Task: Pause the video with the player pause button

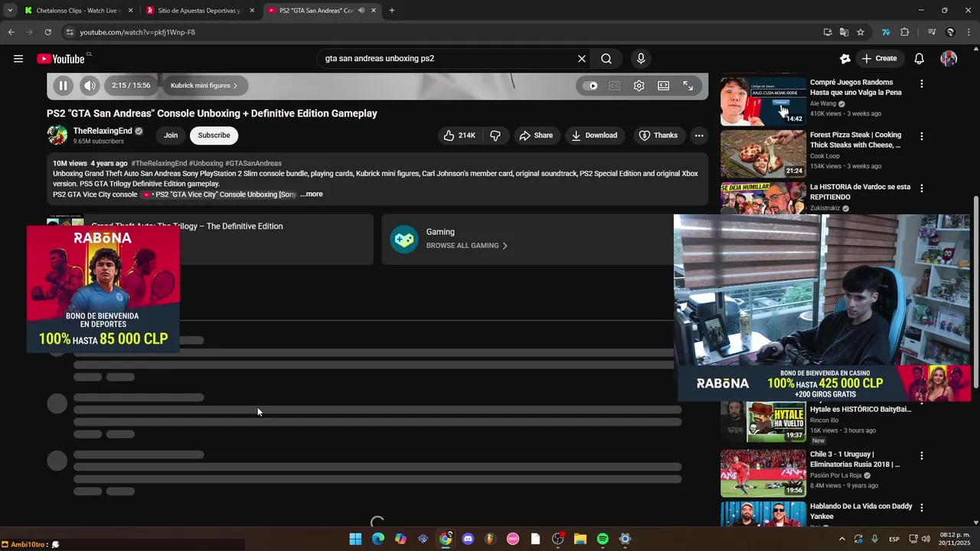Action: pos(64,86)
